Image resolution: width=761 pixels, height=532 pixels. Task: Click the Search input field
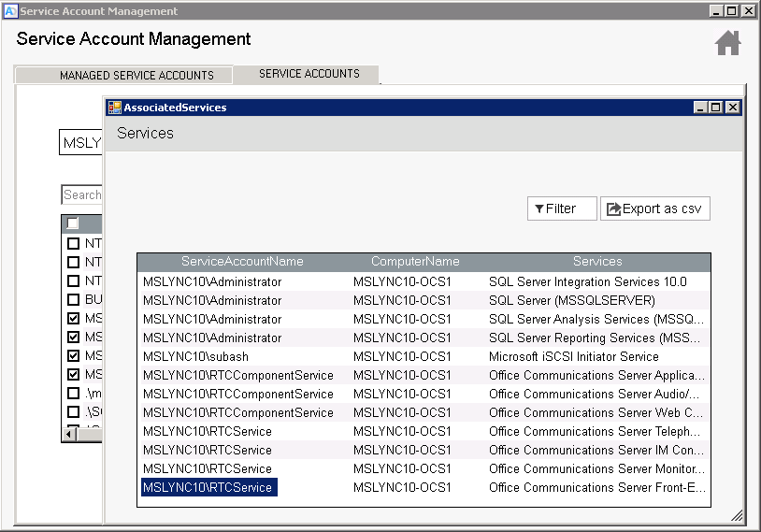82,194
